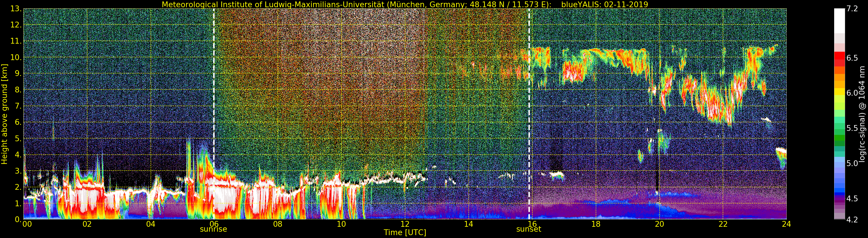Click the time tick label '12'
The height and width of the screenshot is (238, 868).
405,224
